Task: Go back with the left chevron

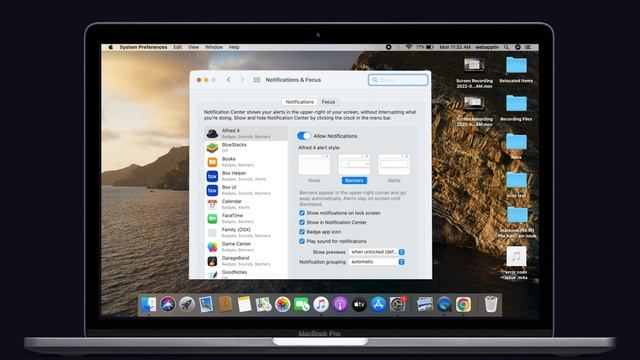Action: point(229,80)
